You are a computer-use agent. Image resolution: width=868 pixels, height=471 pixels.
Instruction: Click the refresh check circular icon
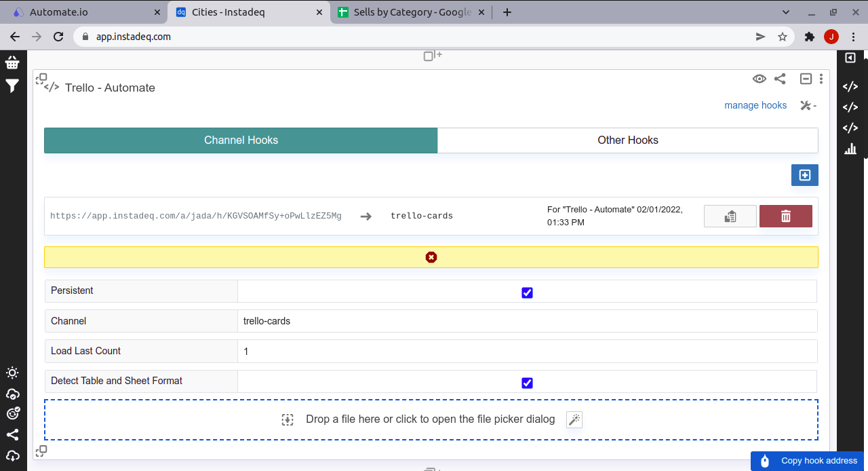point(12,414)
